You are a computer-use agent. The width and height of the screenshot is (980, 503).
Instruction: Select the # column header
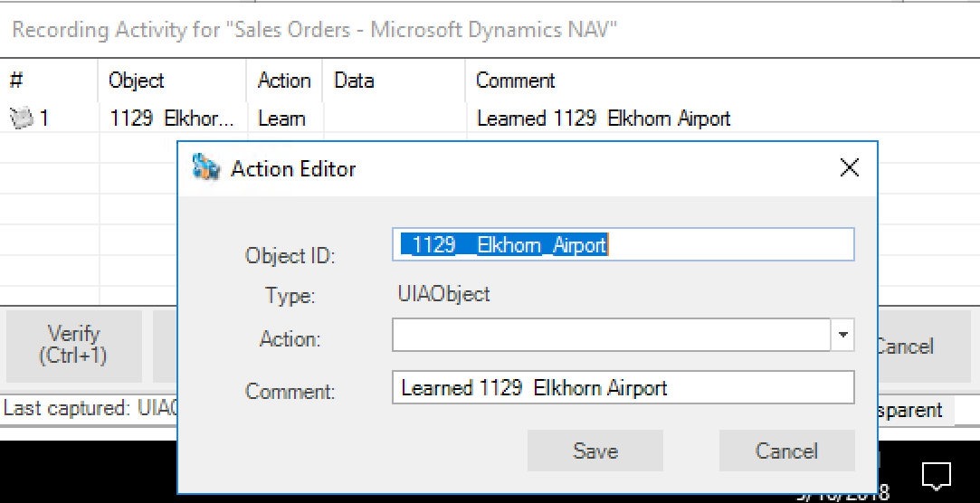(16, 81)
